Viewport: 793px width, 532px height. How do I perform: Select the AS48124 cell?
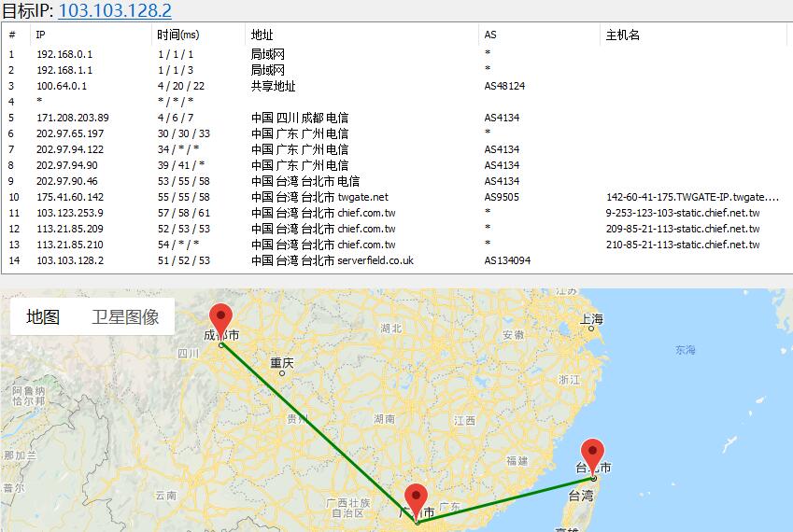click(x=504, y=86)
